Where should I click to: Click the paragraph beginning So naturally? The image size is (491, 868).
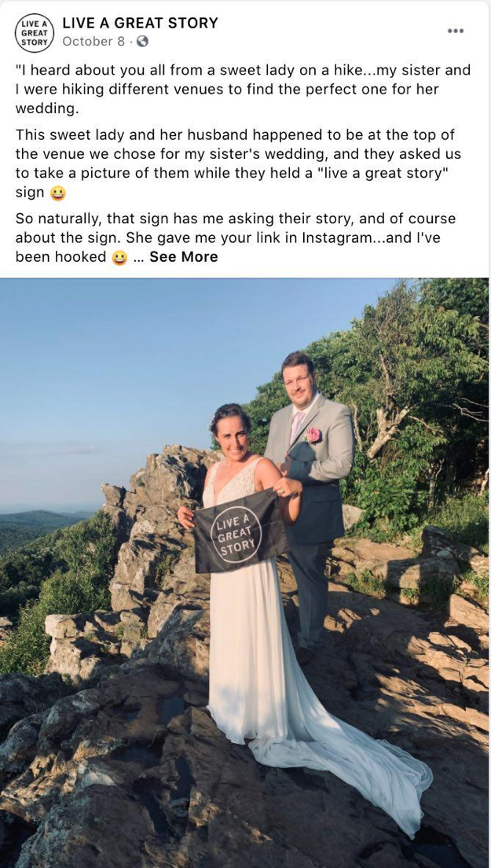(236, 237)
